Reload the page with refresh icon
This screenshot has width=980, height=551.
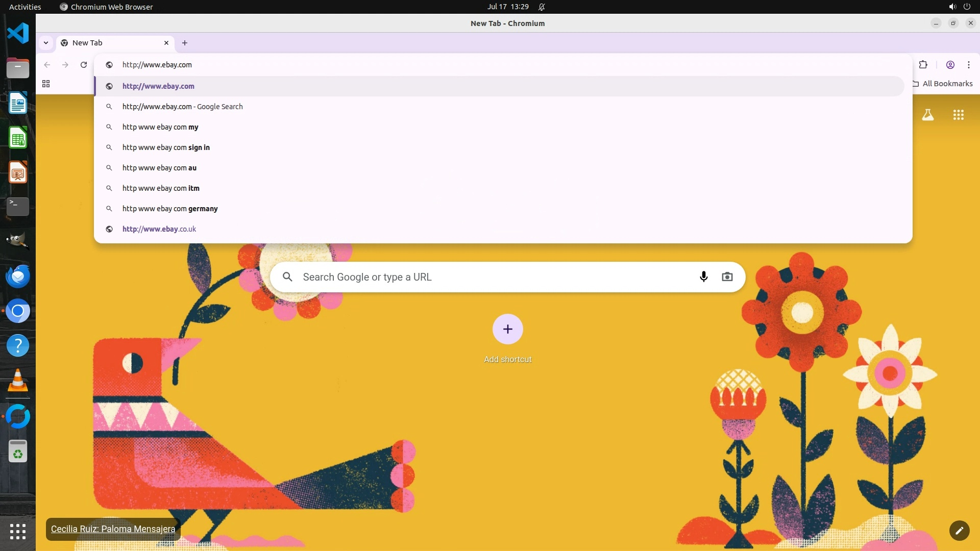point(84,65)
